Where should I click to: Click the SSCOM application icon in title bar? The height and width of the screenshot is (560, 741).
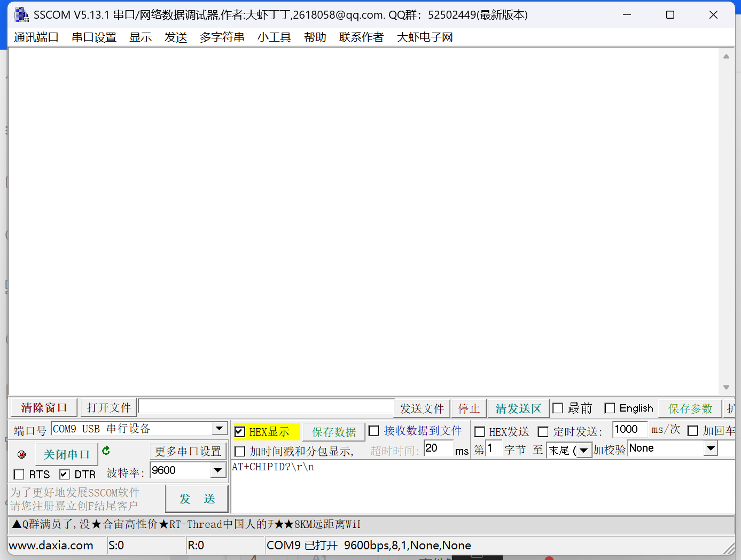[x=21, y=14]
